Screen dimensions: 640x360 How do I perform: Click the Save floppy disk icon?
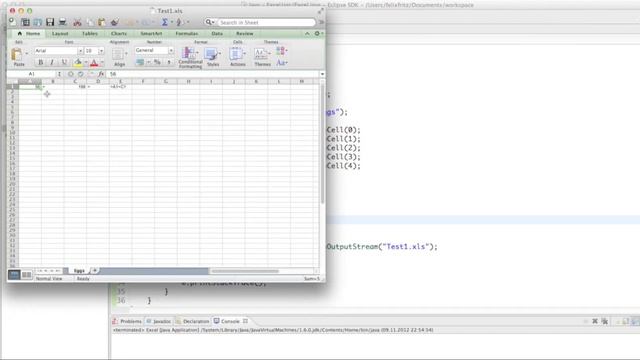pyautogui.click(x=50, y=22)
